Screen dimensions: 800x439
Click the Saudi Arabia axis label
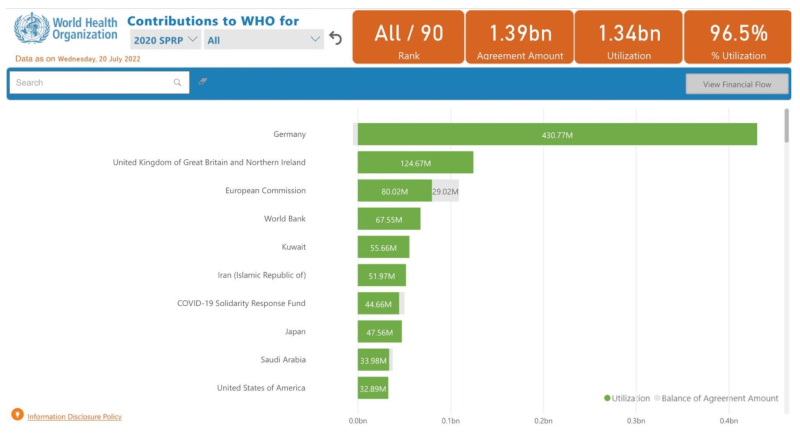click(x=283, y=360)
